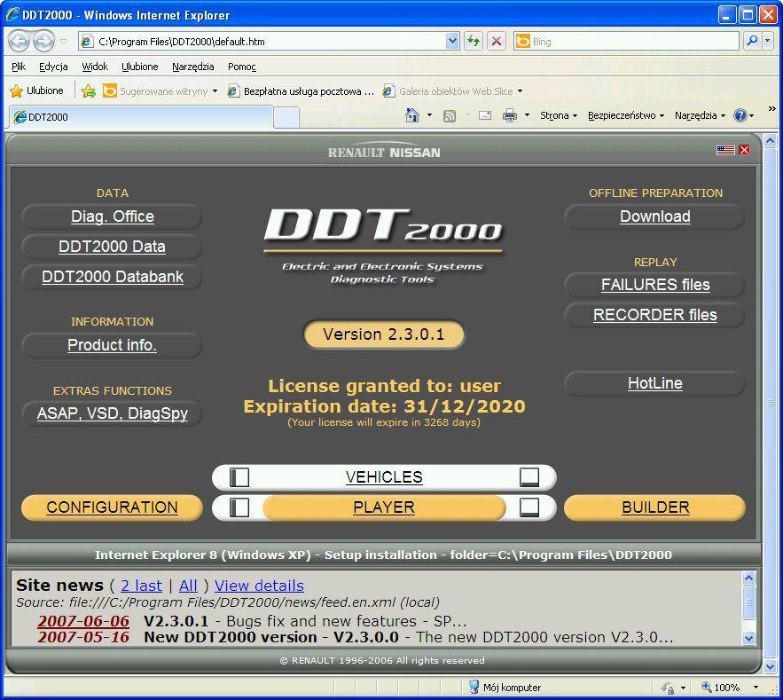Click the Ulubione favorites star
The height and width of the screenshot is (700, 783).
pyautogui.click(x=17, y=90)
